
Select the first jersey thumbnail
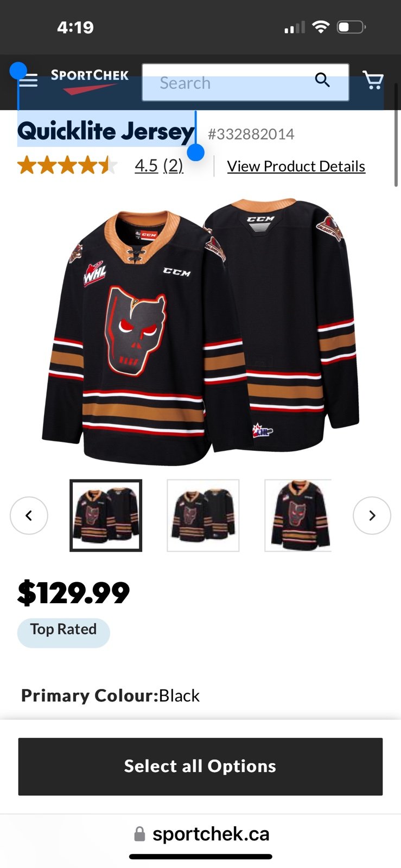[106, 515]
